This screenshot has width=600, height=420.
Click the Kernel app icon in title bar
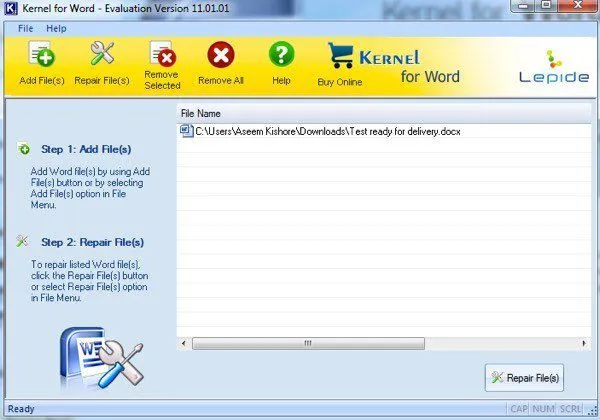coord(11,8)
